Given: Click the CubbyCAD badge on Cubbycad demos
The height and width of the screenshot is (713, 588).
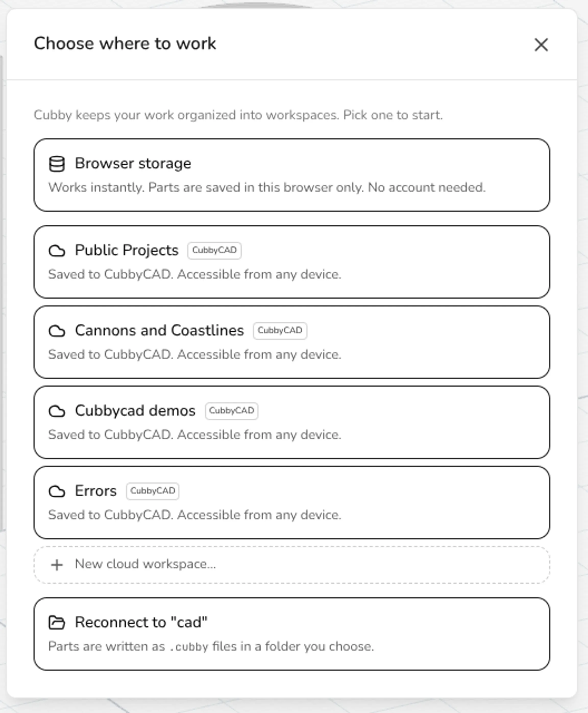Looking at the screenshot, I should click(231, 411).
